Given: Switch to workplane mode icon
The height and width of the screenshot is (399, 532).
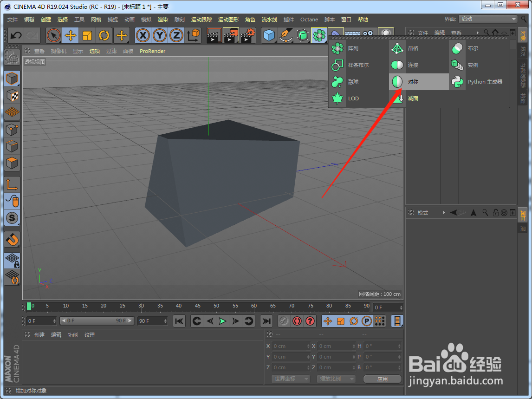Looking at the screenshot, I should pyautogui.click(x=12, y=112).
